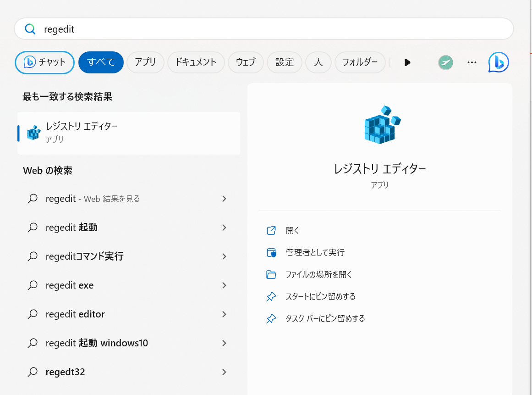Choose スタートにピン留めする

click(x=321, y=296)
